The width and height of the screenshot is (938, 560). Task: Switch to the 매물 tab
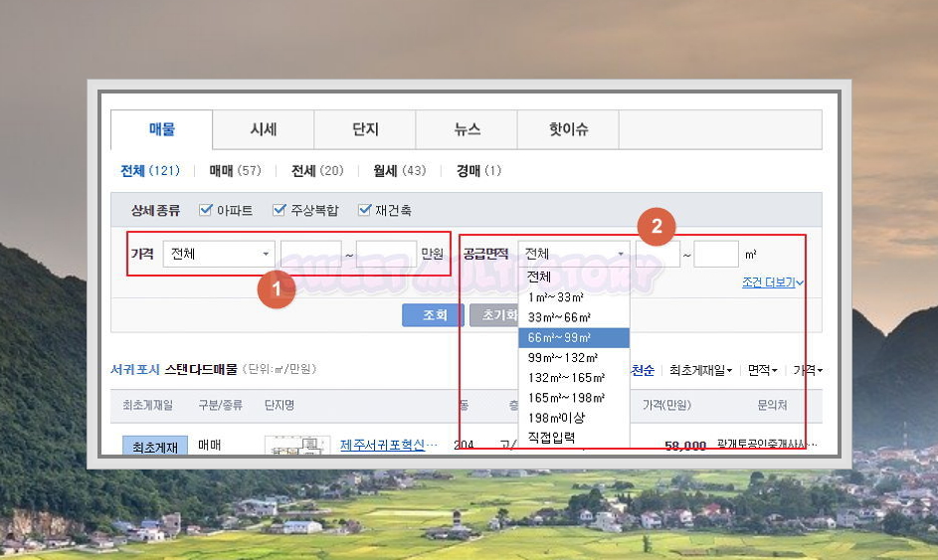tap(161, 129)
